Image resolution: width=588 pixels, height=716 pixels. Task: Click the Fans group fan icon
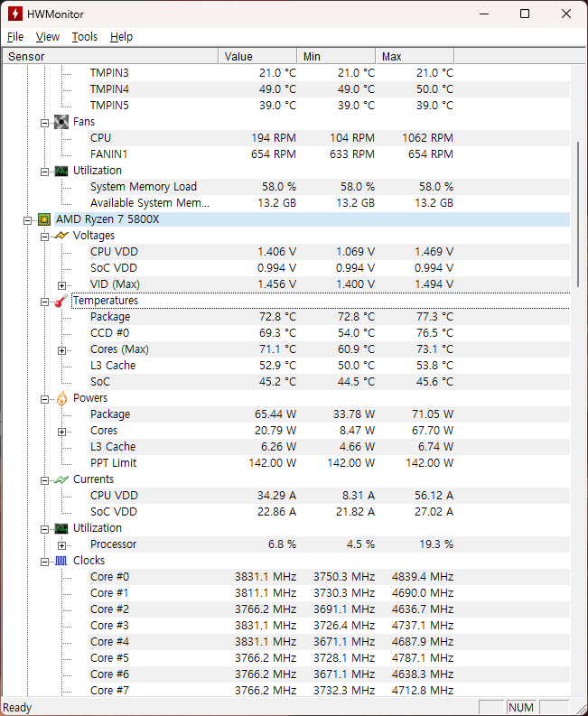[x=61, y=122]
